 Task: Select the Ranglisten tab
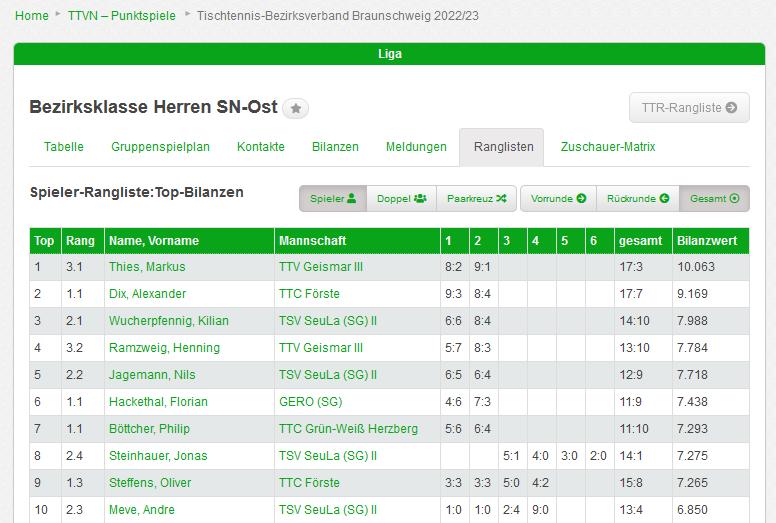tap(503, 147)
